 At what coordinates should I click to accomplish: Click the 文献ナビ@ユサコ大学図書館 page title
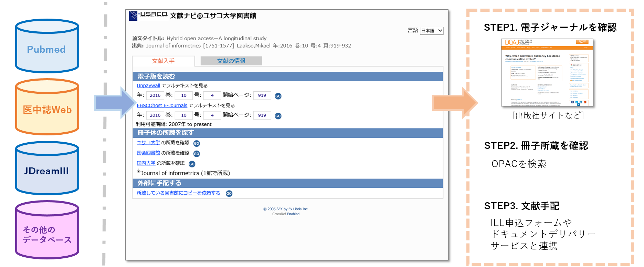[213, 16]
